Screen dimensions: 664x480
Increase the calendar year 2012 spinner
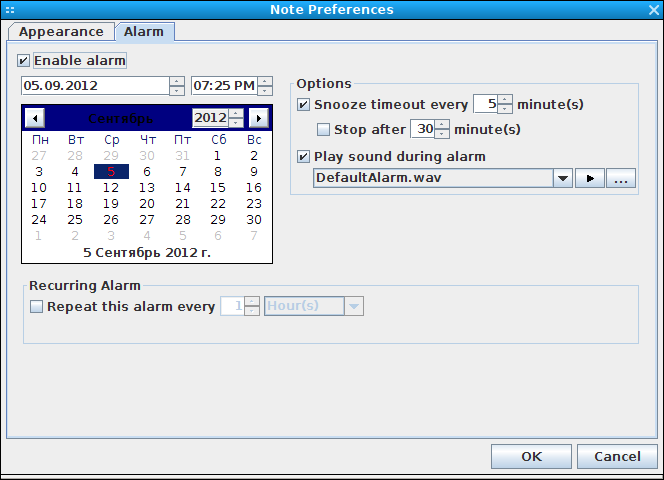point(236,113)
